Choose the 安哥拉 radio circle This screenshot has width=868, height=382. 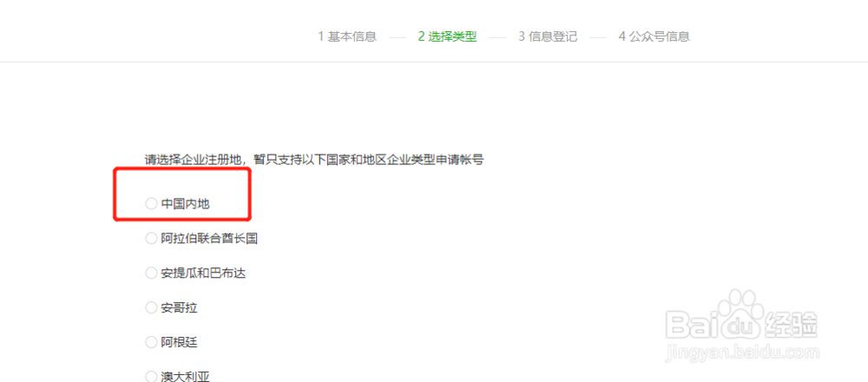[x=151, y=308]
